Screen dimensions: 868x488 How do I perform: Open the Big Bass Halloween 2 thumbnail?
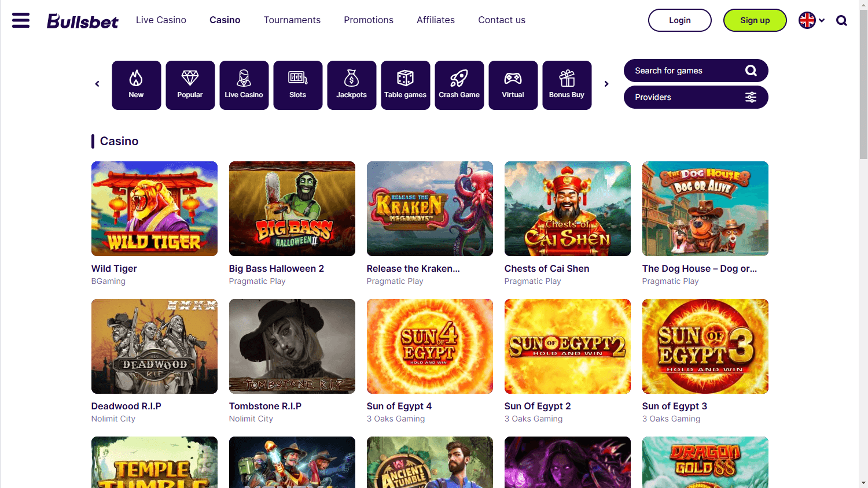292,209
